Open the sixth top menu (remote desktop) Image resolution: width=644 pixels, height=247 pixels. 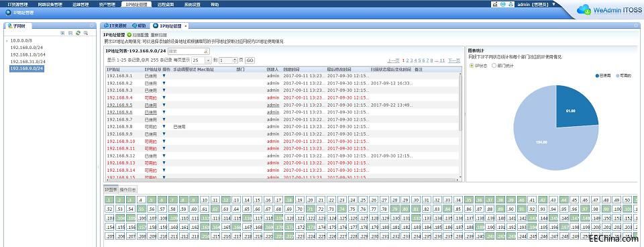click(x=165, y=5)
